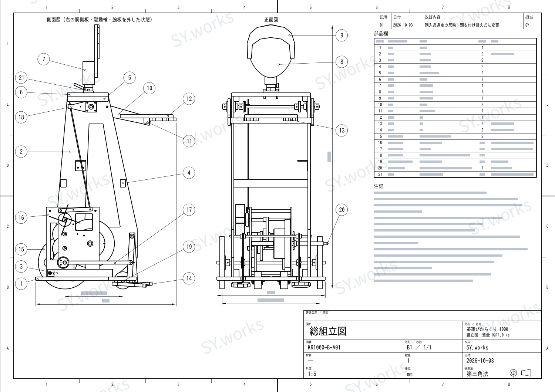Viewport: 555px width, 392px height.
Task: Pick balloon 11 below the tray
Action: 189,141
